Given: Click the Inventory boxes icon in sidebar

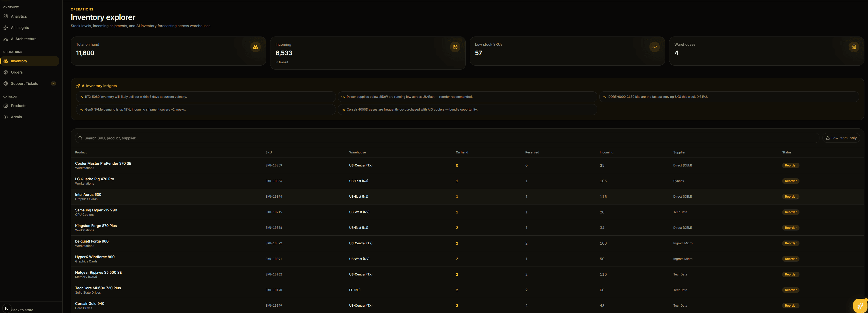Looking at the screenshot, I should coord(6,61).
